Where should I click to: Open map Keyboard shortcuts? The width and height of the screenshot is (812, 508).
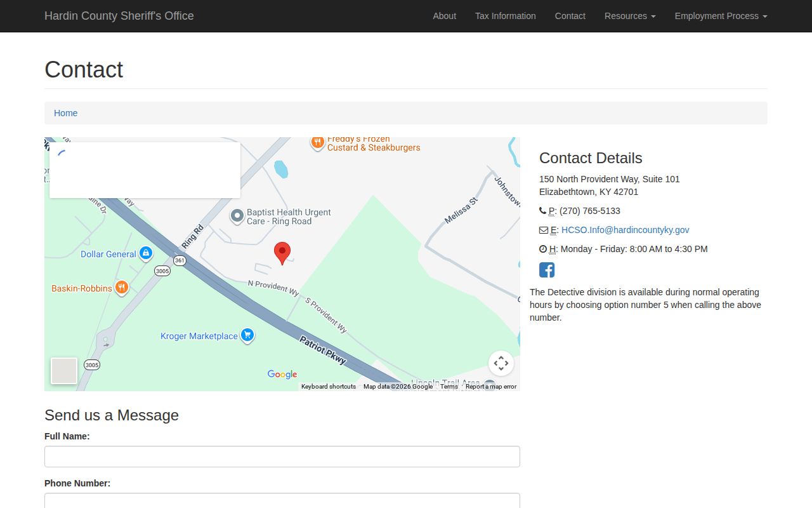[329, 386]
